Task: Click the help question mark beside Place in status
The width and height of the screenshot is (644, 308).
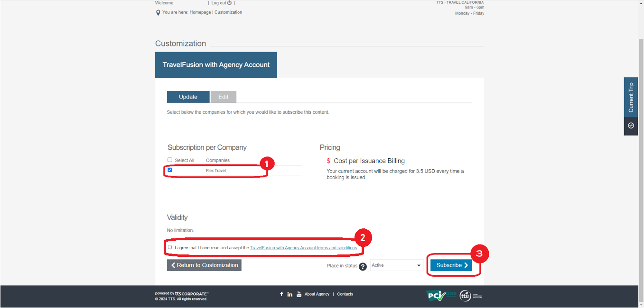Action: coord(363,266)
